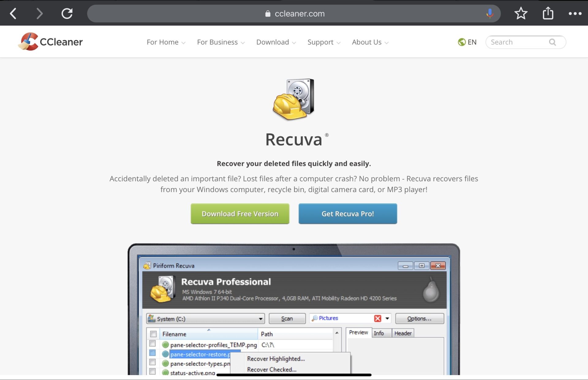Click the Scan button
Viewport: 588px width, 380px height.
tap(287, 319)
